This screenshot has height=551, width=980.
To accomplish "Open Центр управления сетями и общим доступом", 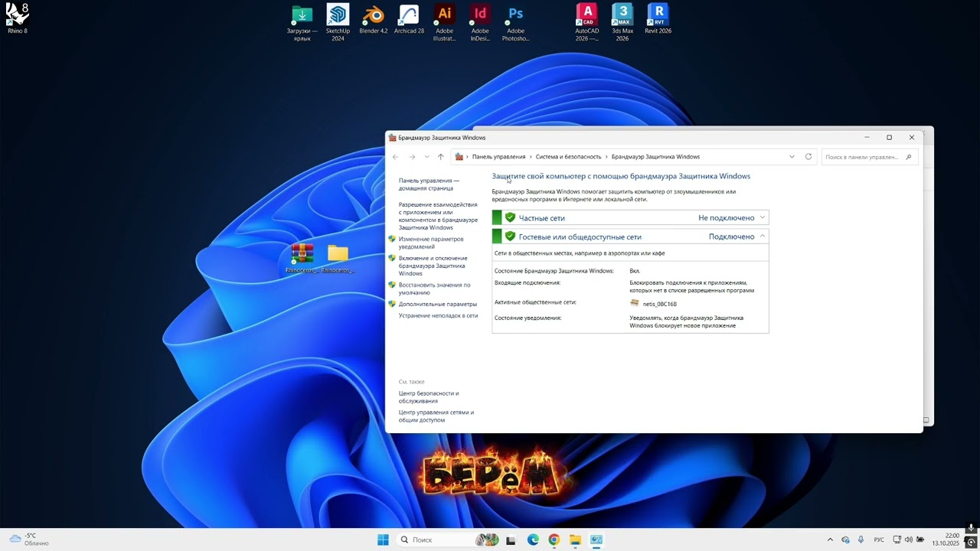I will pyautogui.click(x=436, y=416).
